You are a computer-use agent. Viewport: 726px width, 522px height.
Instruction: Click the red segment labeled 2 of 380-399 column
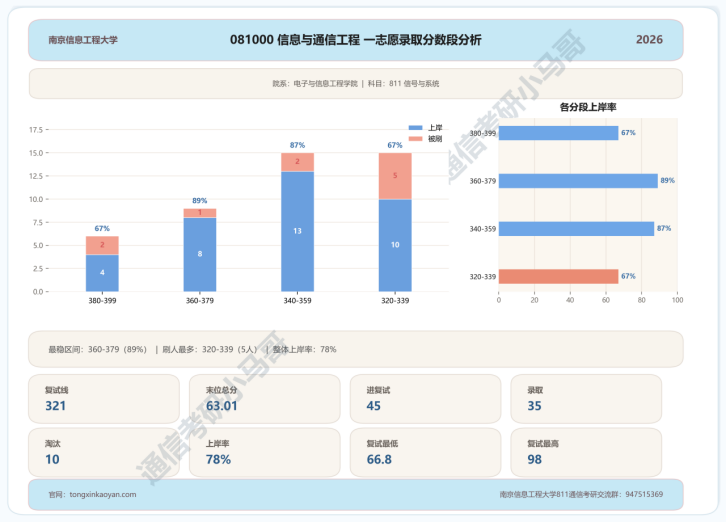102,245
